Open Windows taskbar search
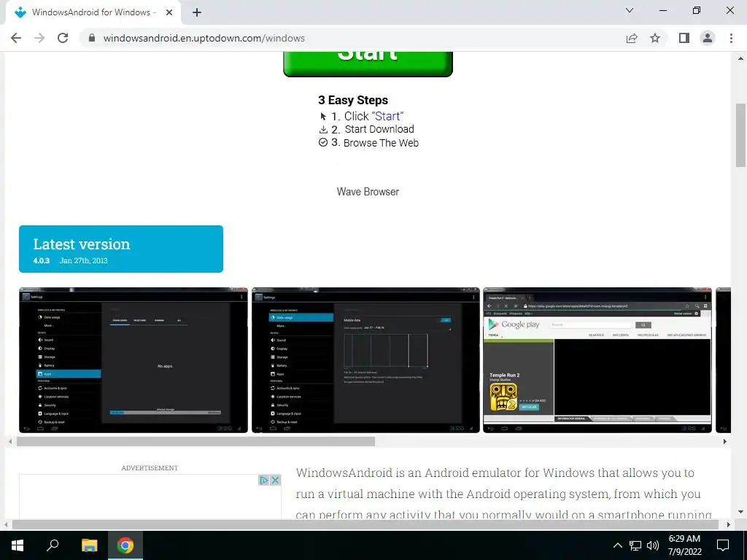This screenshot has height=560, width=747. (53, 545)
